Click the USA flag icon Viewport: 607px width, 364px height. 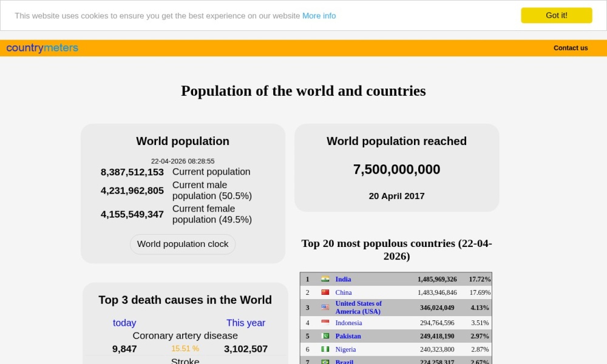tap(325, 308)
